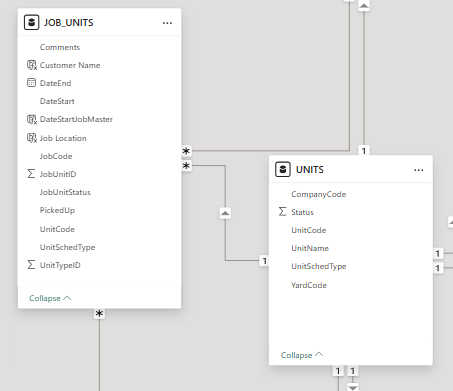Click sigma icon beside UnitTypeID
This screenshot has height=391, width=453.
(x=31, y=265)
